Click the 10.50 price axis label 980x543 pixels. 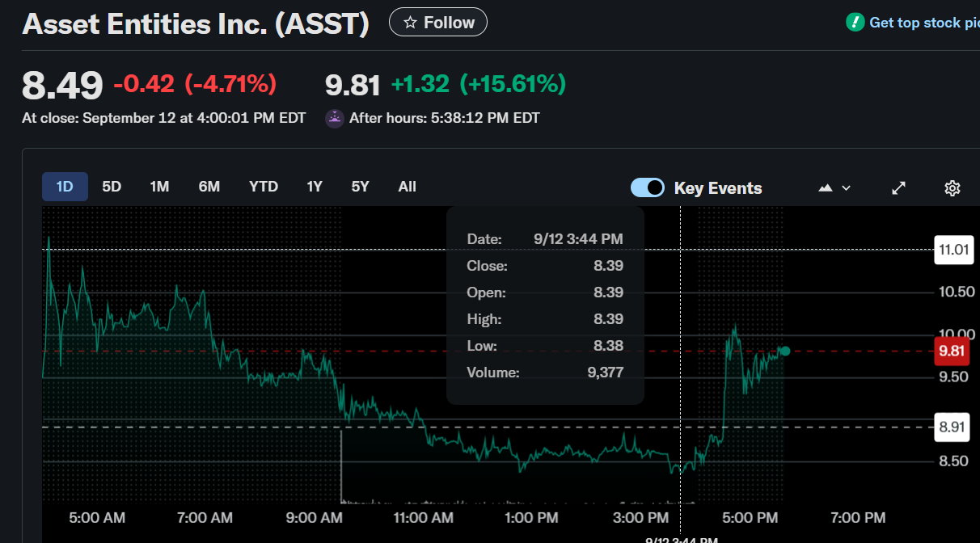(957, 292)
